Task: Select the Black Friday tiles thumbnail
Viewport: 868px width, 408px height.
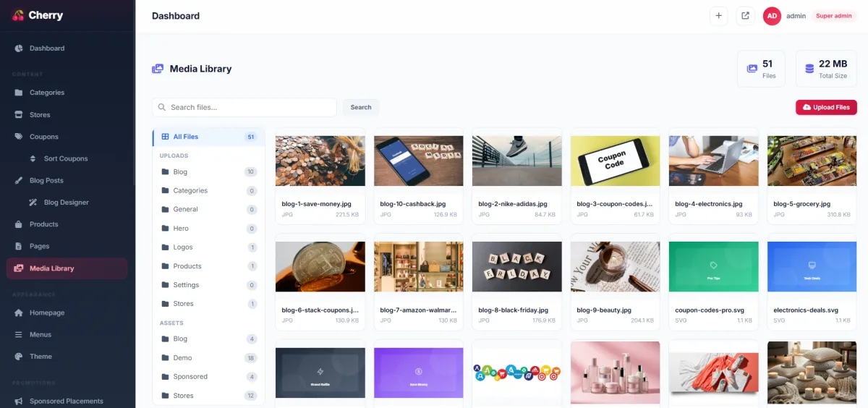Action: point(517,266)
